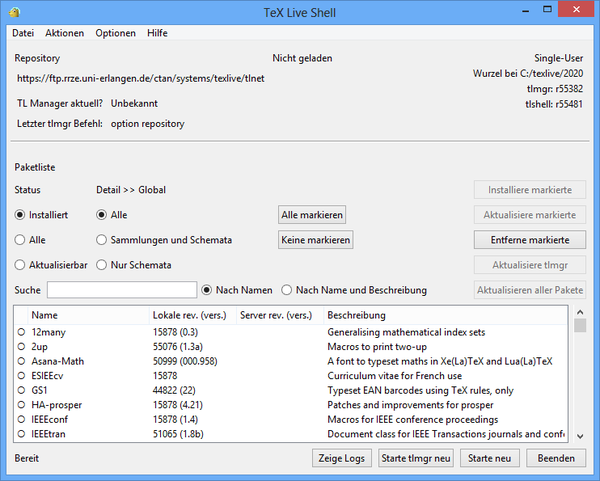
Task: Click the package list scrollbar thumb
Action: click(x=580, y=326)
